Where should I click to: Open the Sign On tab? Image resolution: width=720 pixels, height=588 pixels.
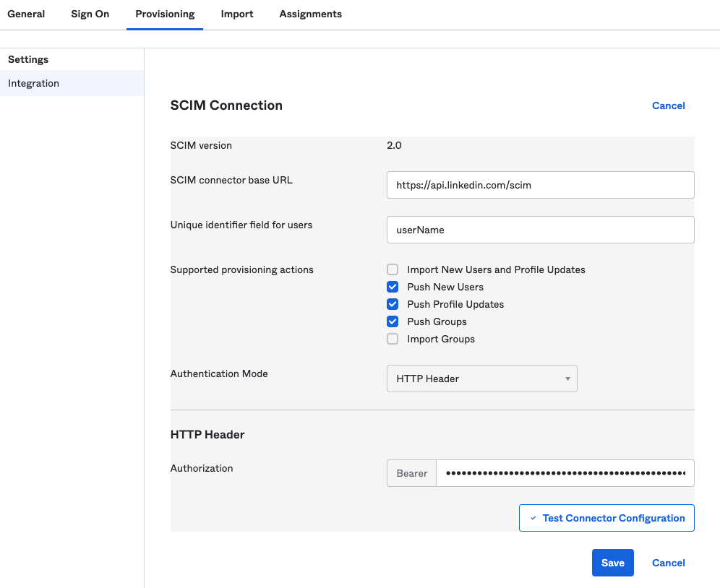(x=90, y=14)
